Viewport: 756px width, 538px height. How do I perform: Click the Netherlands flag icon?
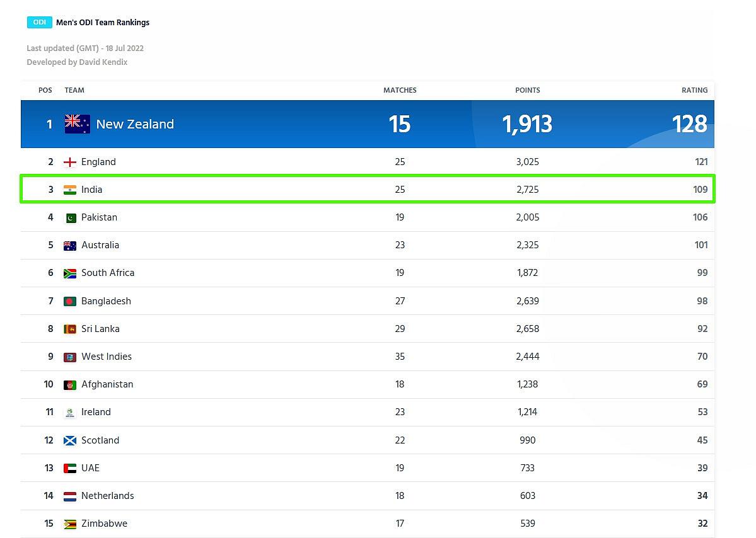point(70,496)
